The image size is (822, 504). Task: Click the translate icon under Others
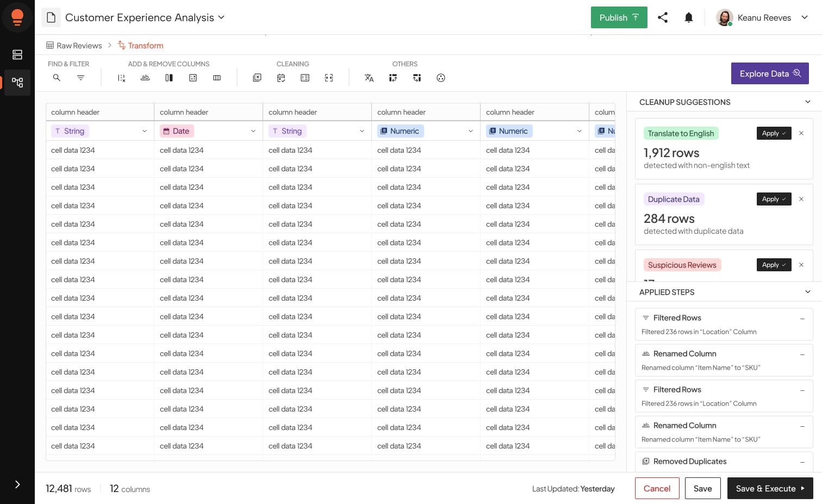click(369, 78)
